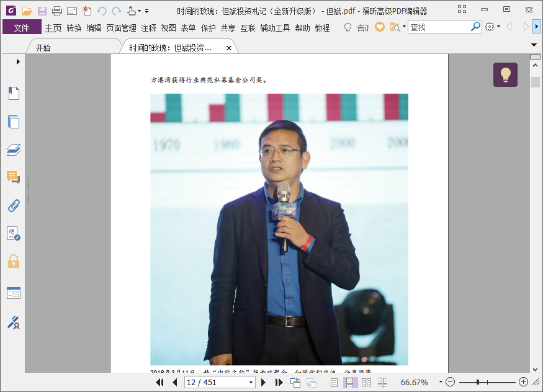Open the folder search dropdown arrow
Screen dimensions: 543x392
[x=404, y=27]
